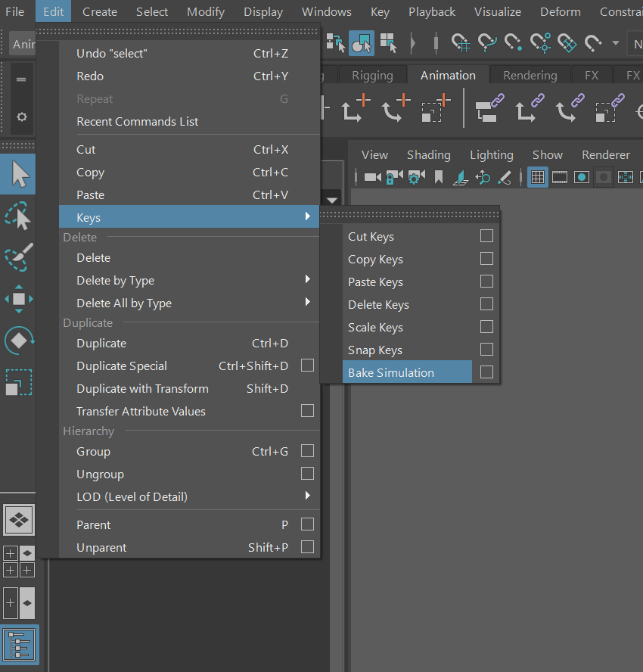Open Scale Keys option box

486,327
